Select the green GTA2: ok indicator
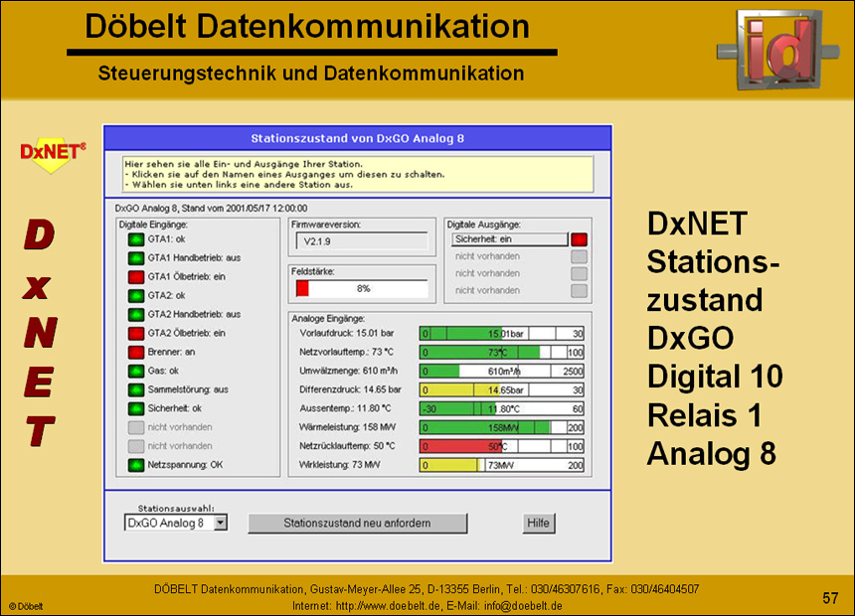Image resolution: width=855 pixels, height=616 pixels. click(x=134, y=294)
